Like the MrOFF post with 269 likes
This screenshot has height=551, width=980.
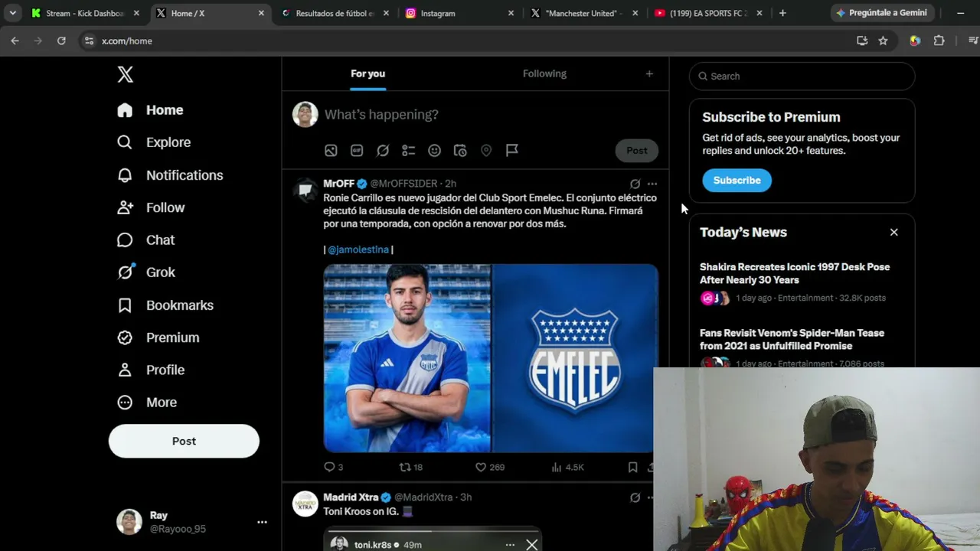[489, 467]
